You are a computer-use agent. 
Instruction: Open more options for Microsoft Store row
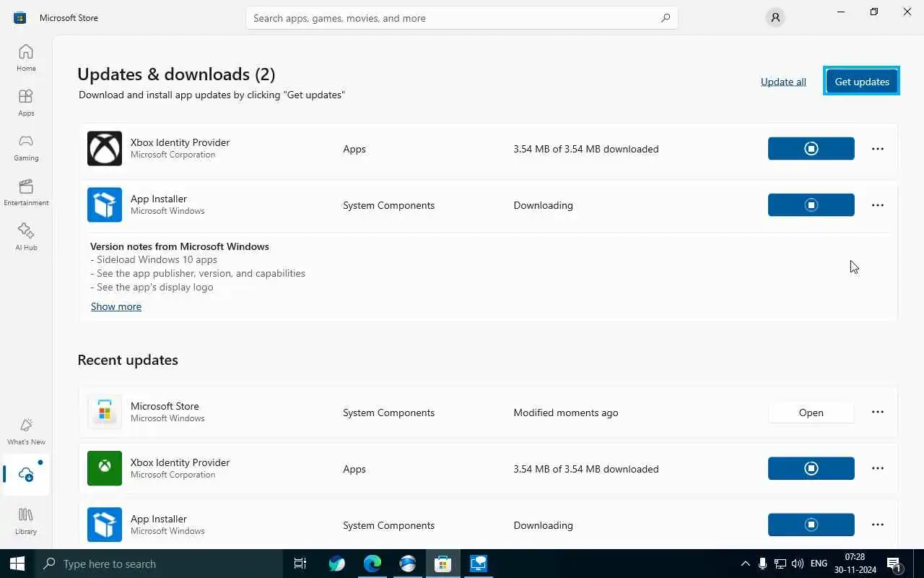coord(878,412)
